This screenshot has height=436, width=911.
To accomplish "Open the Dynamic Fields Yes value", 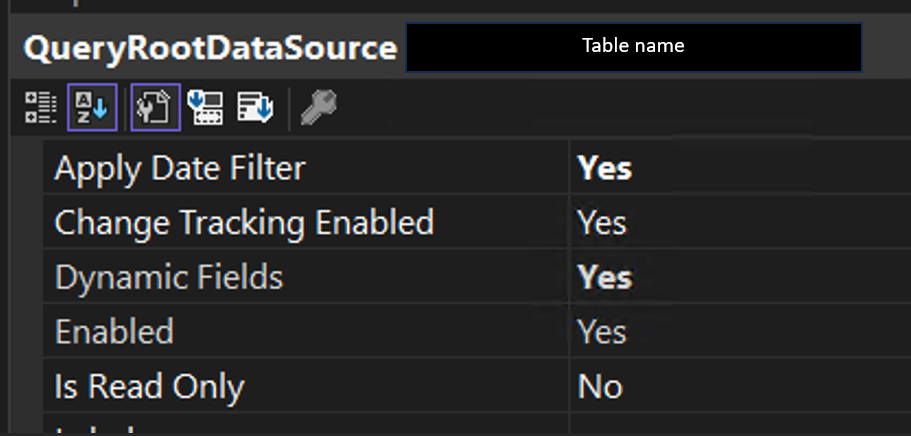I will coord(740,277).
